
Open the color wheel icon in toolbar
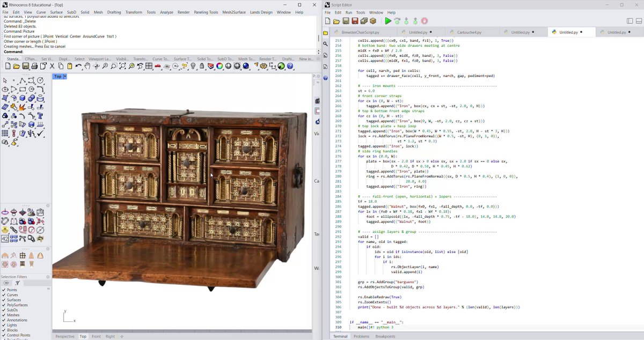(219, 66)
